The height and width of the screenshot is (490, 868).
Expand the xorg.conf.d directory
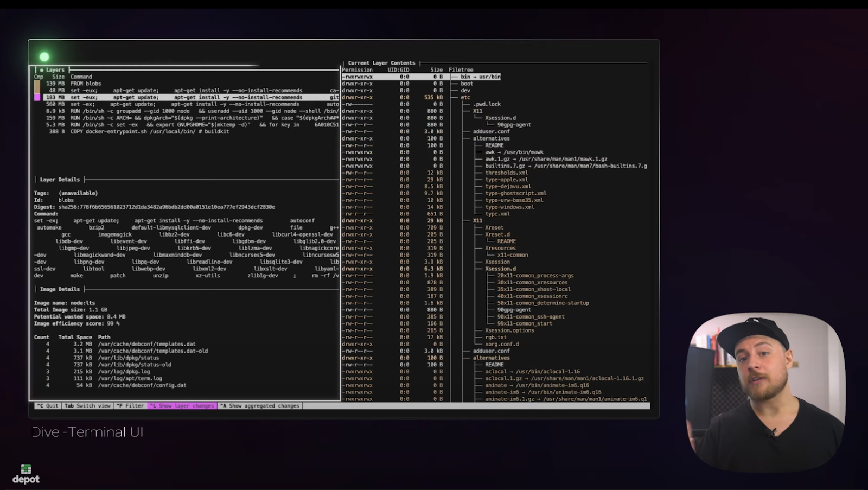click(x=501, y=344)
